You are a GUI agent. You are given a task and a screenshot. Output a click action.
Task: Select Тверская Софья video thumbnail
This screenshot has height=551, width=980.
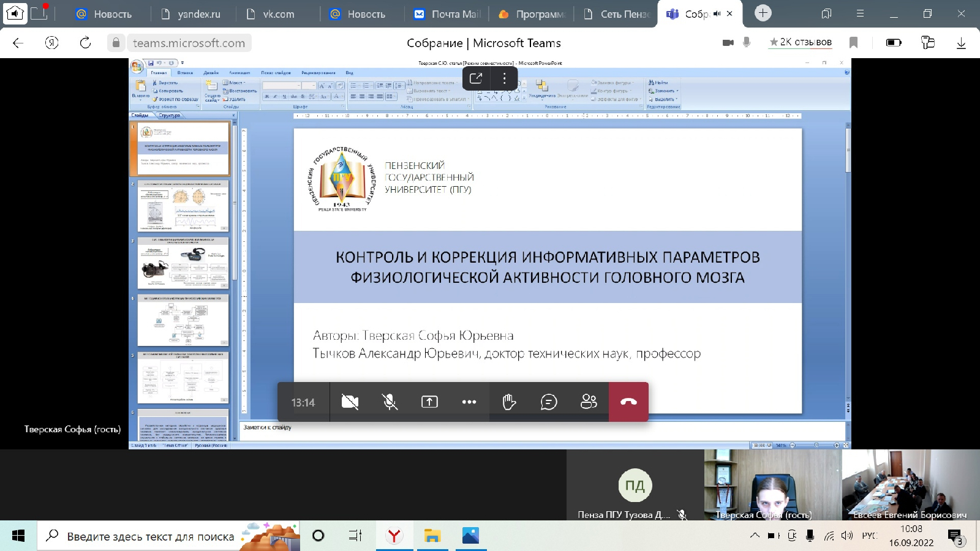click(x=772, y=485)
